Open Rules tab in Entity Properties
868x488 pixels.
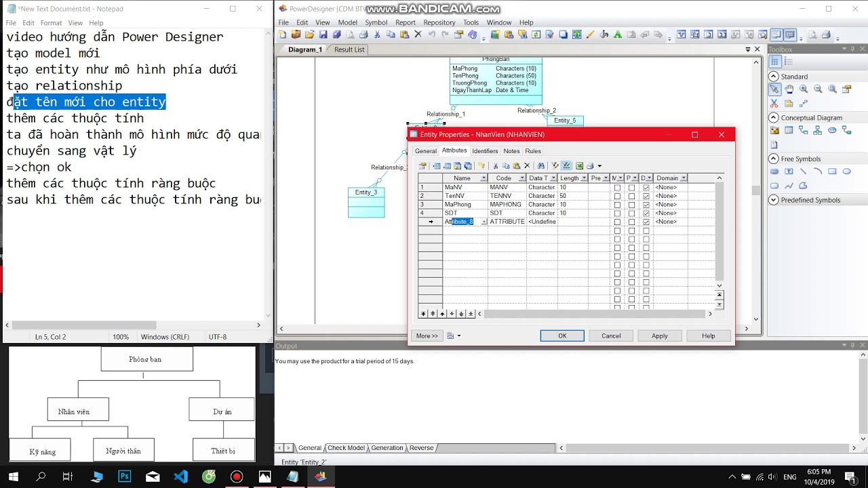tap(533, 151)
